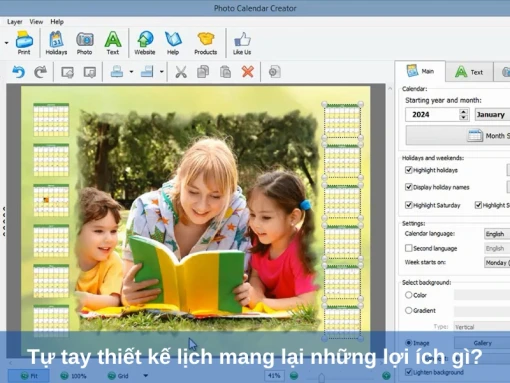This screenshot has width=510, height=383.
Task: Open the Holidays calendar icon
Action: click(x=56, y=43)
